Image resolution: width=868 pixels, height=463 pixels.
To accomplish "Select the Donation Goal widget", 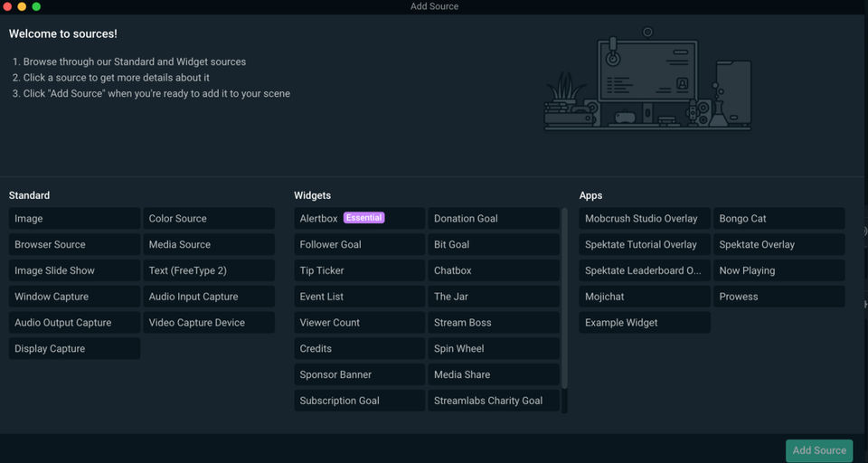I will (494, 218).
